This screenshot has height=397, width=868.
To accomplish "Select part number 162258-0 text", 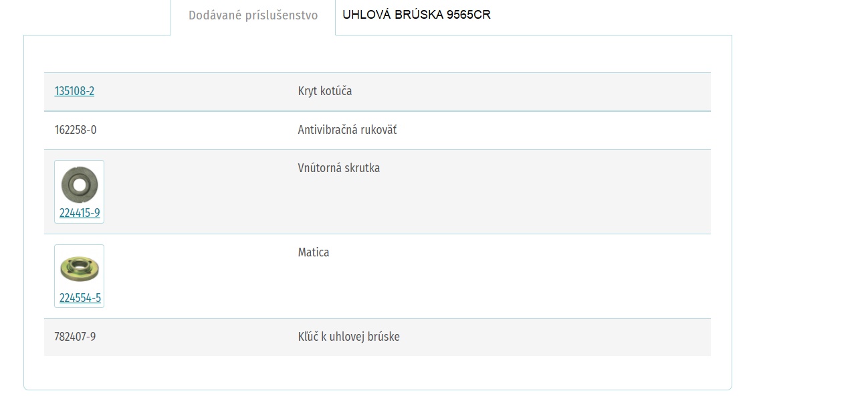I will (76, 130).
